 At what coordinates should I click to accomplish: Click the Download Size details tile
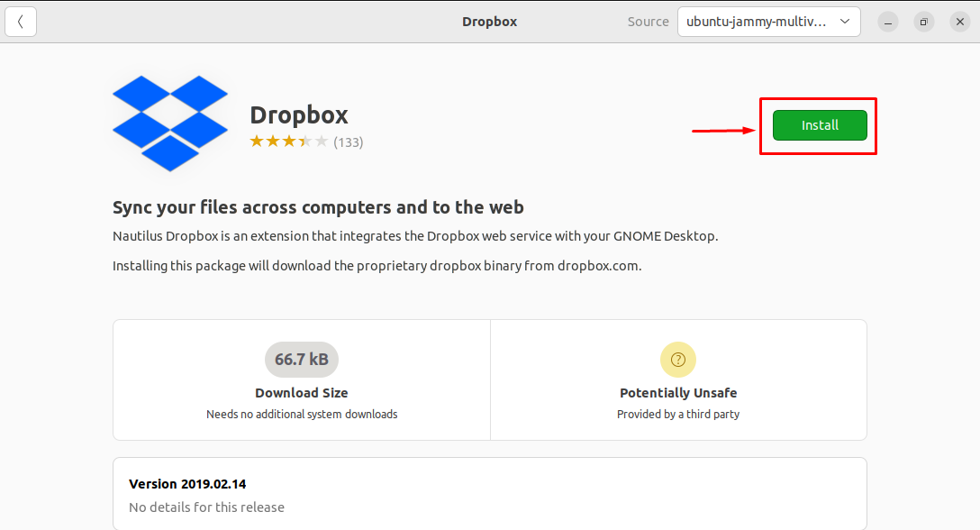pyautogui.click(x=302, y=379)
